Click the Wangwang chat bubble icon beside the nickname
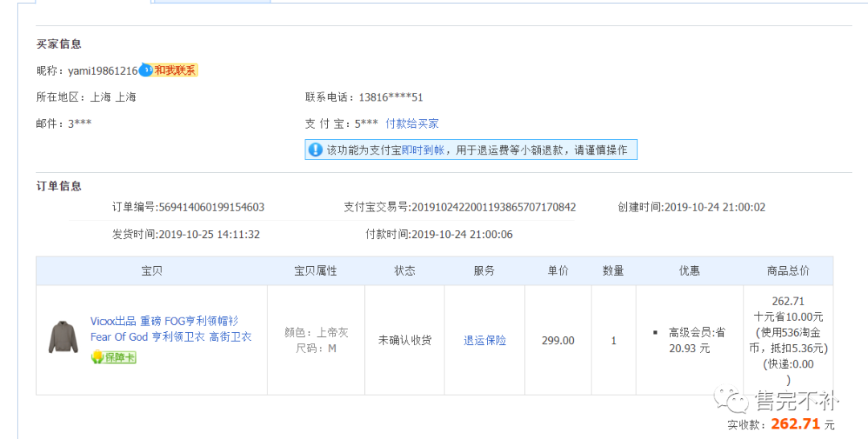The width and height of the screenshot is (868, 439). (x=145, y=70)
